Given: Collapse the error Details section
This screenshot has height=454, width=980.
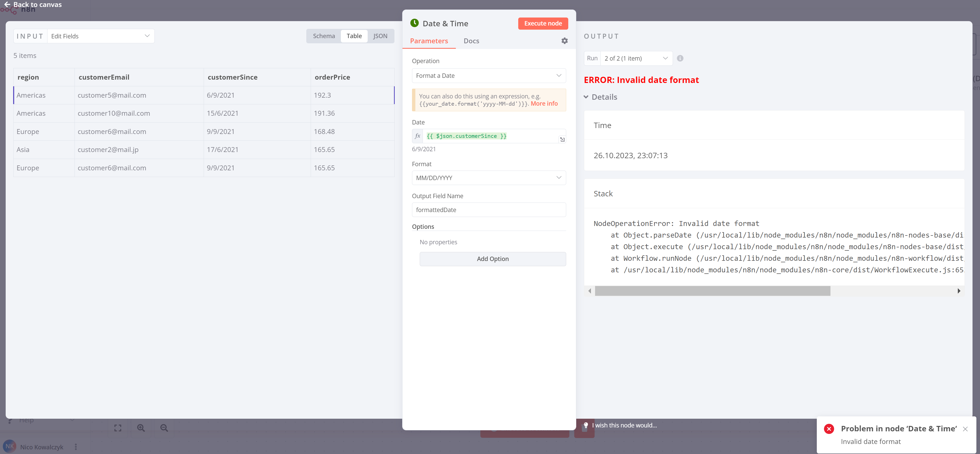Looking at the screenshot, I should coord(586,97).
